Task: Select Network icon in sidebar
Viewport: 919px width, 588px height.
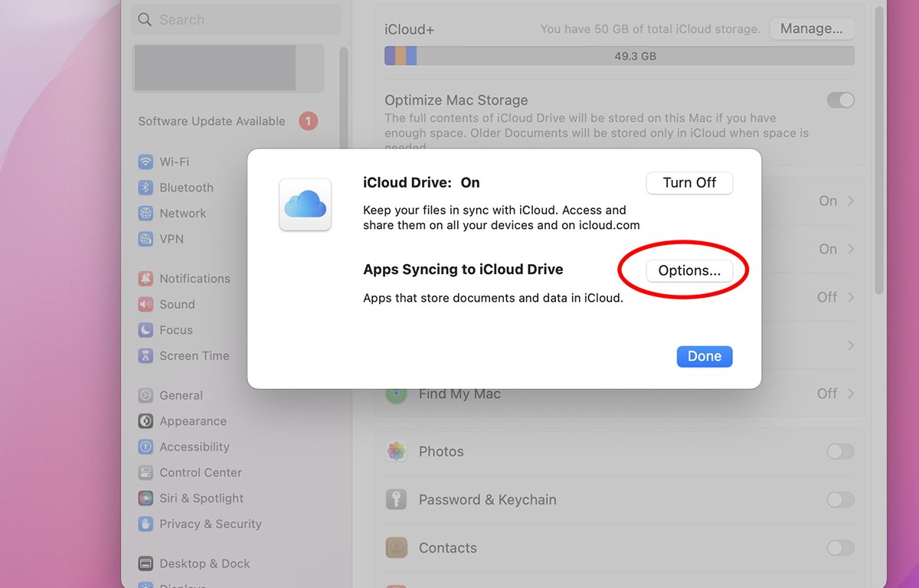Action: click(146, 214)
